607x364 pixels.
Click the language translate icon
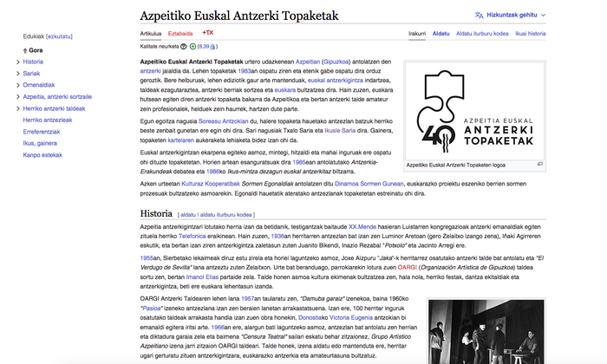(480, 15)
